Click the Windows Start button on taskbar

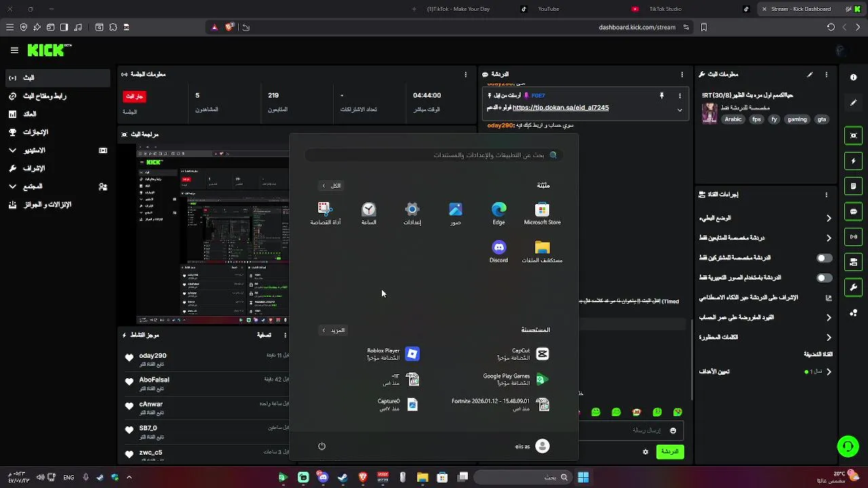tap(583, 477)
